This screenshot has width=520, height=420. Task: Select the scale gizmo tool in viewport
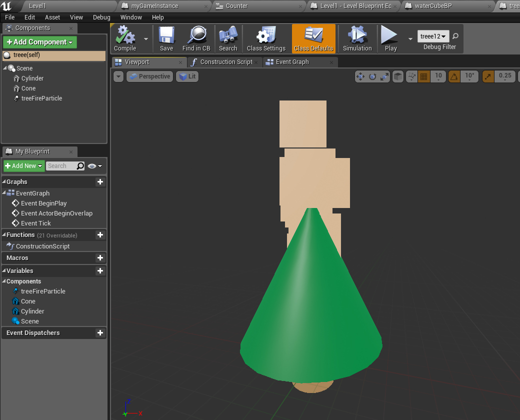384,76
